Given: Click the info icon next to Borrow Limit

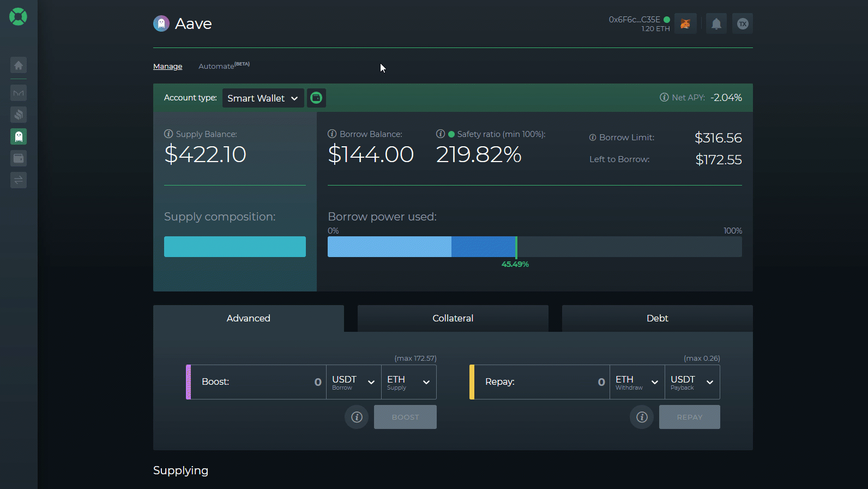Looking at the screenshot, I should tap(593, 138).
